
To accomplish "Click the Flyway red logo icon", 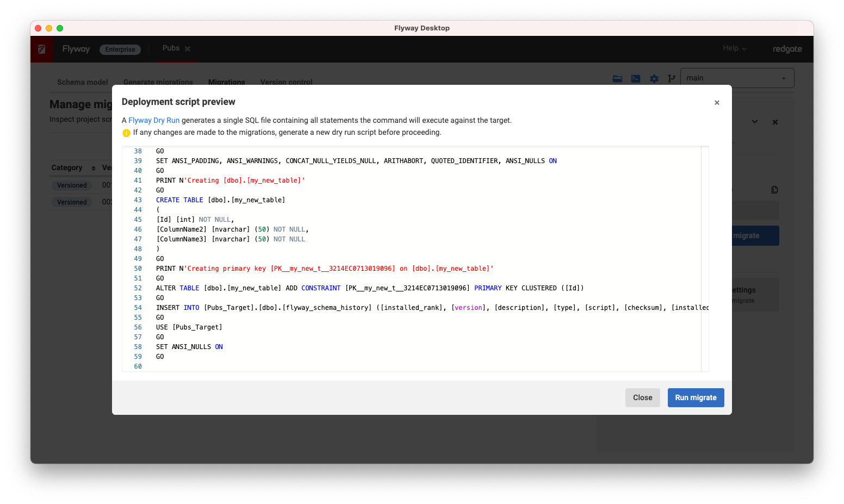I will 41,49.
